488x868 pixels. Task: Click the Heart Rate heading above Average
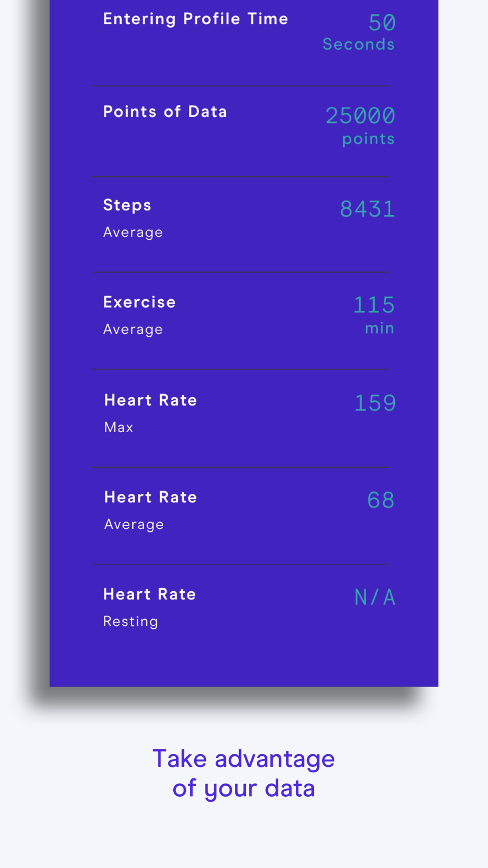pyautogui.click(x=150, y=497)
